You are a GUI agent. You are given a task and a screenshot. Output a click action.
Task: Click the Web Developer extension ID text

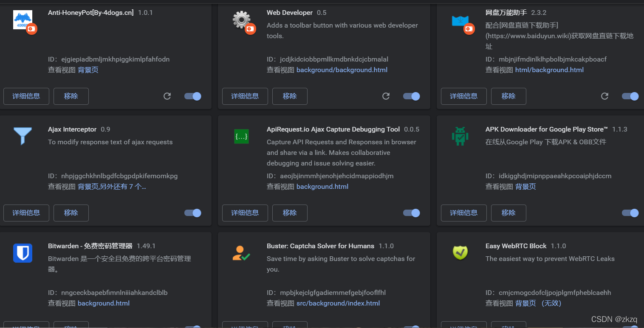pos(328,59)
